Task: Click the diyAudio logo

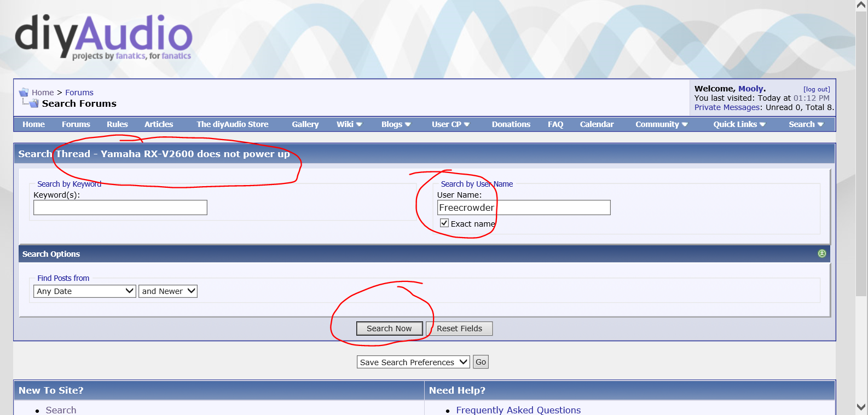Action: click(x=103, y=37)
